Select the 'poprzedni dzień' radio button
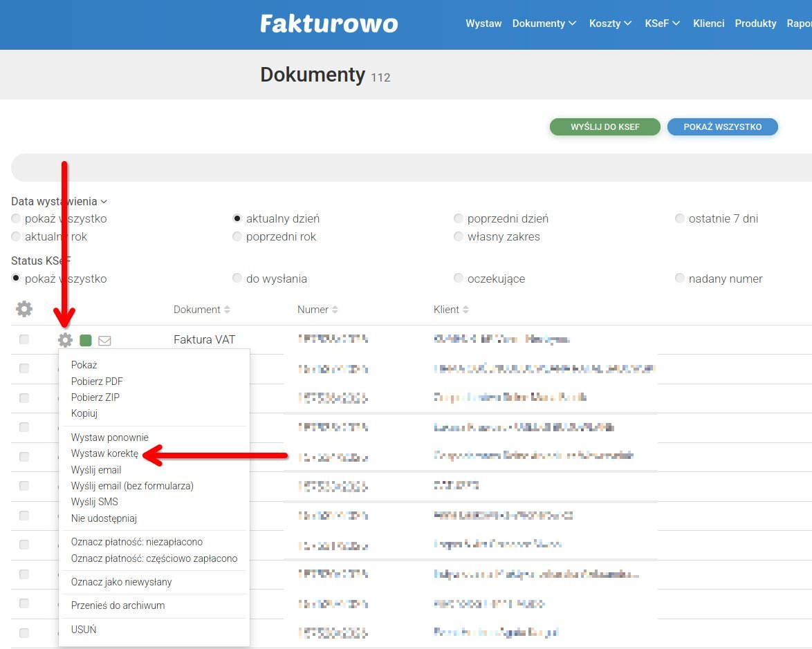Screen dimensions: 812x649 (459, 218)
